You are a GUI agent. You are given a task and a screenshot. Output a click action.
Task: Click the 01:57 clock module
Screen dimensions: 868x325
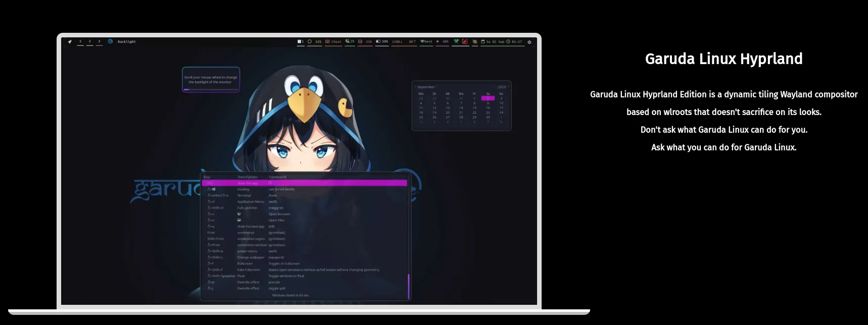pyautogui.click(x=514, y=42)
